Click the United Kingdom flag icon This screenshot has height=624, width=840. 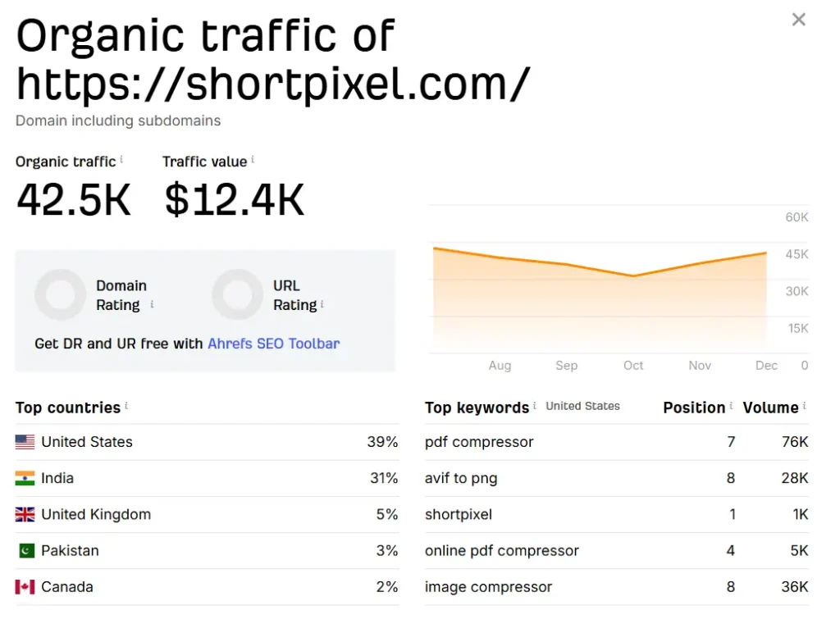tap(25, 514)
